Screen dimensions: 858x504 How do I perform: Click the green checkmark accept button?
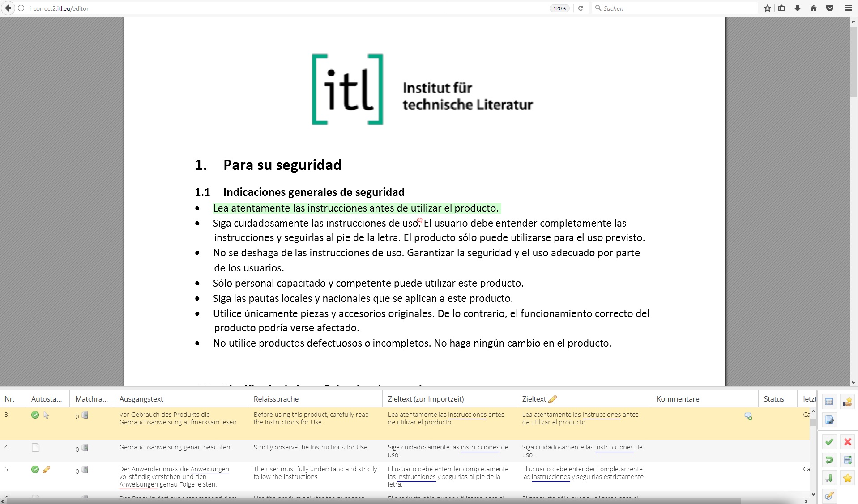(829, 442)
